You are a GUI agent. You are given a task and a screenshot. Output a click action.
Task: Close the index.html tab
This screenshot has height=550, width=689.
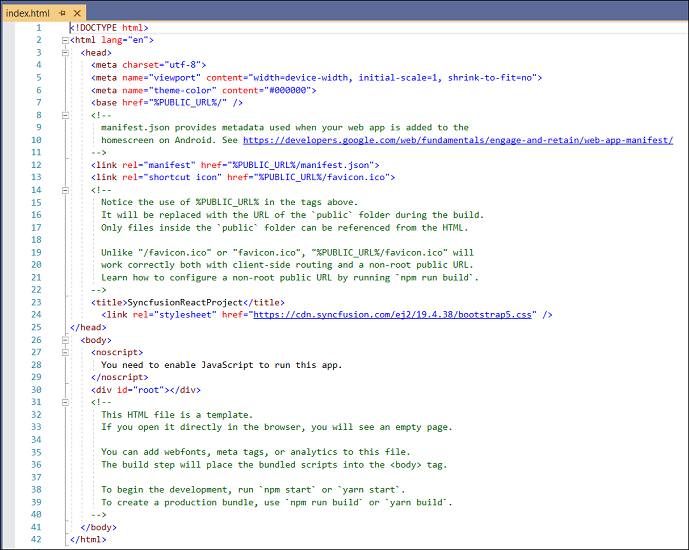(77, 13)
